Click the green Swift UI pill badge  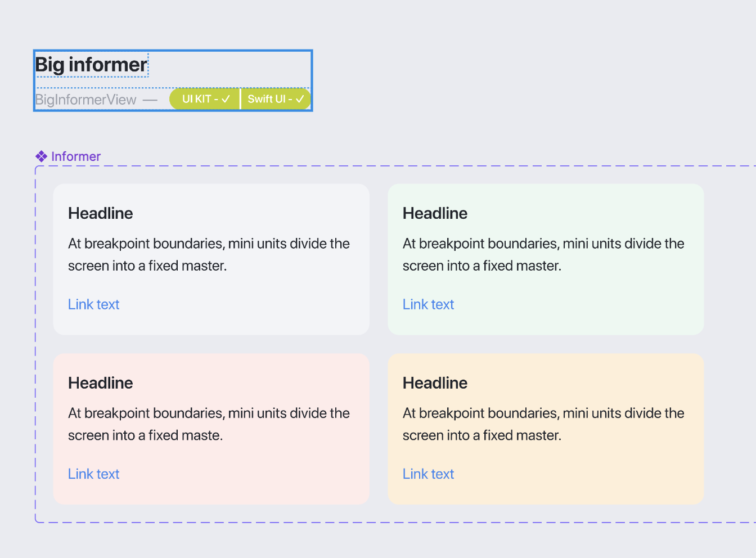pyautogui.click(x=276, y=98)
